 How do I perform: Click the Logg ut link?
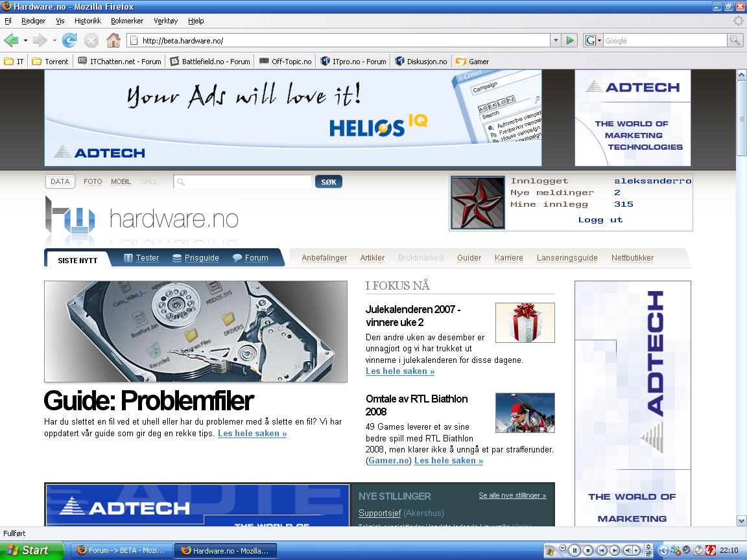tap(600, 220)
